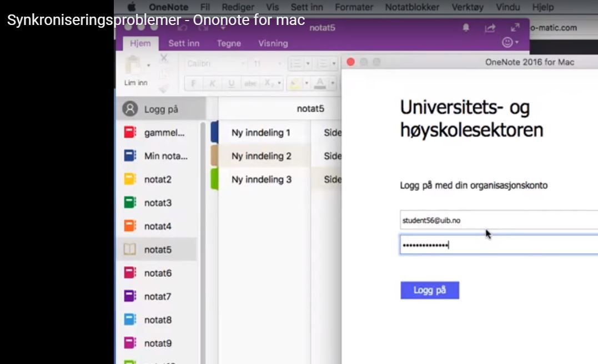Toggle underline (U) formatting
This screenshot has height=364, width=598.
[x=231, y=83]
